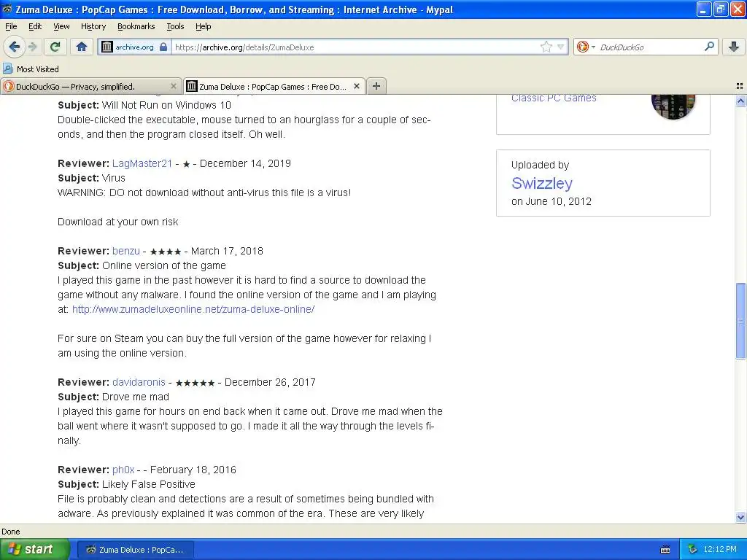Click the scrollbar down arrow

[x=740, y=517]
